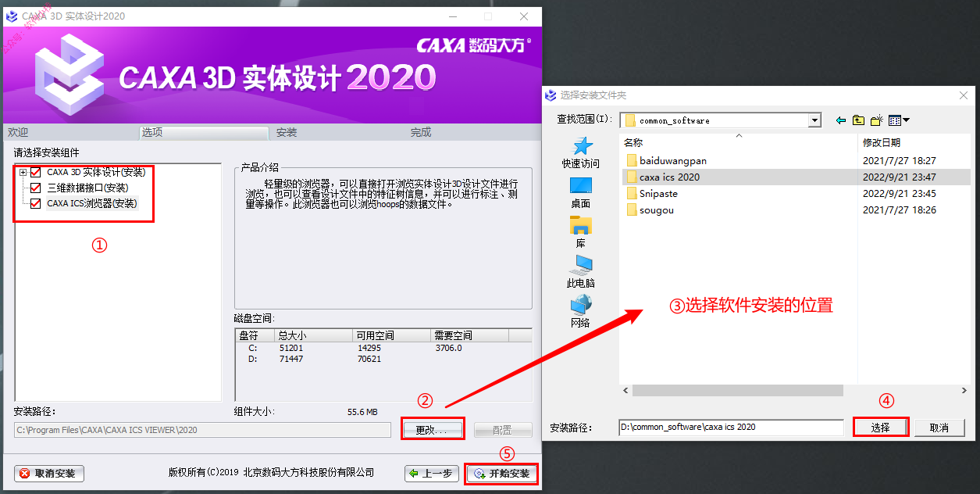980x494 pixels.
Task: Click the 3706.0 required space value
Action: click(448, 348)
